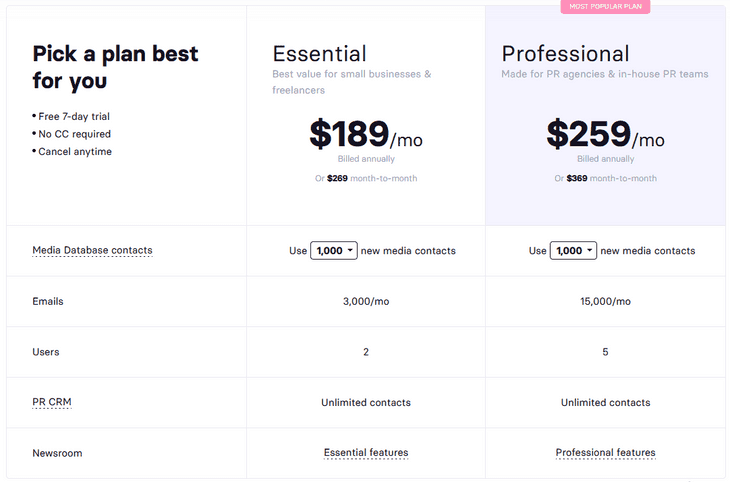Click the '$369 month-to-month' price note
Image resolution: width=730 pixels, height=482 pixels.
605,179
